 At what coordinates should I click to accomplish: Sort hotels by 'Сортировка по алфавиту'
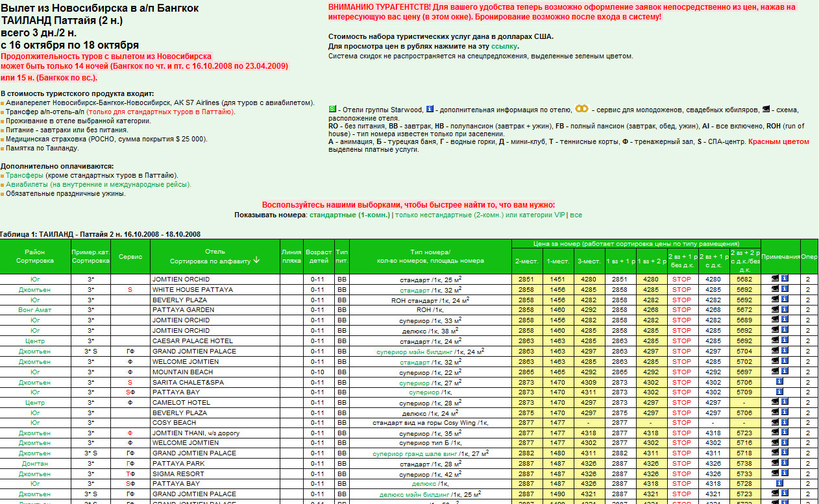[215, 260]
